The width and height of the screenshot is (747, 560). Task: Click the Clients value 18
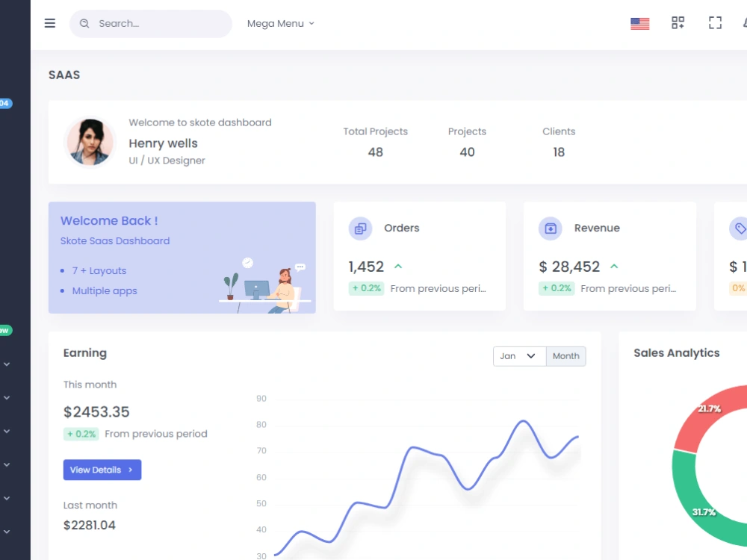point(559,152)
